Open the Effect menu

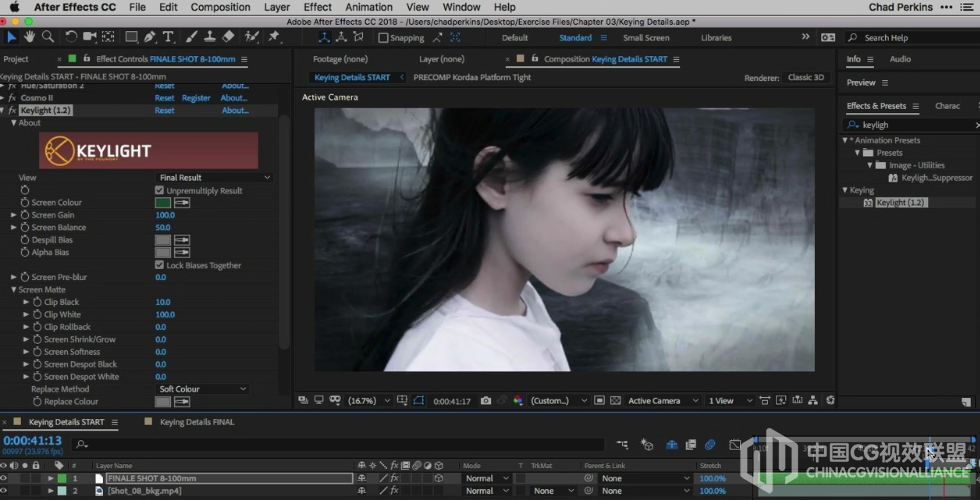tap(318, 8)
